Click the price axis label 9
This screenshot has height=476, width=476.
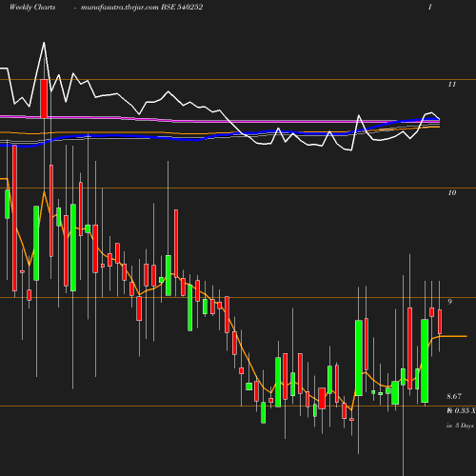(449, 302)
